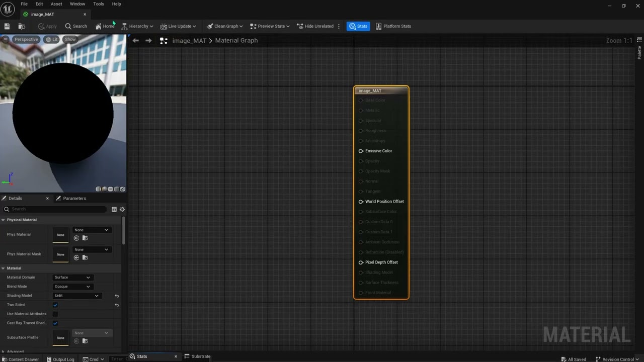Open the preview viewport hamburger menu
The height and width of the screenshot is (362, 644).
[6, 39]
